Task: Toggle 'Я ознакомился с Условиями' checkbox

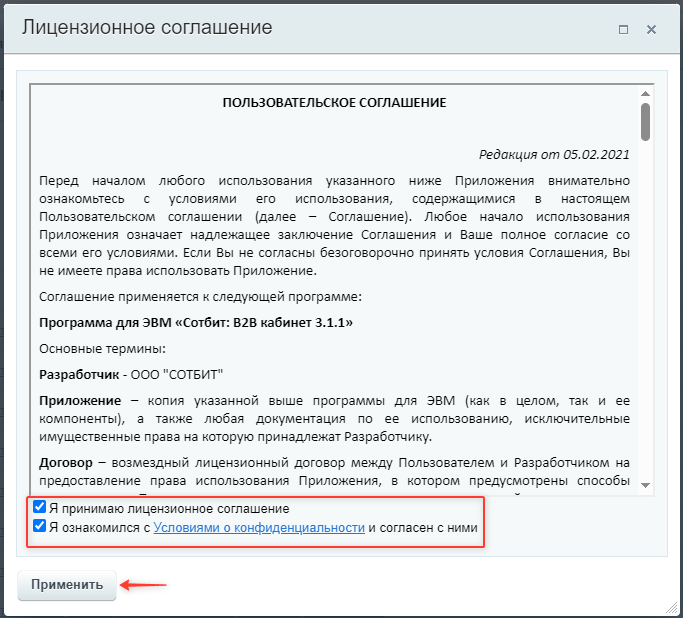Action: click(39, 526)
